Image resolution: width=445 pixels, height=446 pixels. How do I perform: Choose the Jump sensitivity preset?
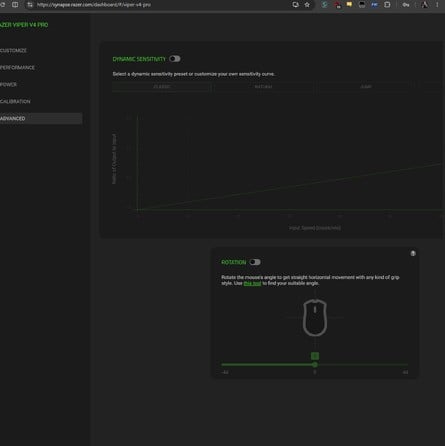(366, 87)
